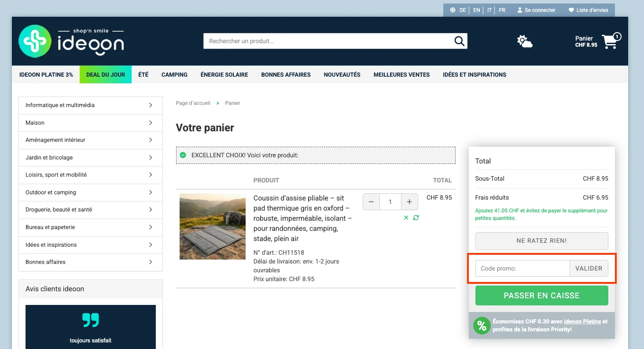
Task: Open DEAL DU JOUR tab
Action: (x=106, y=74)
